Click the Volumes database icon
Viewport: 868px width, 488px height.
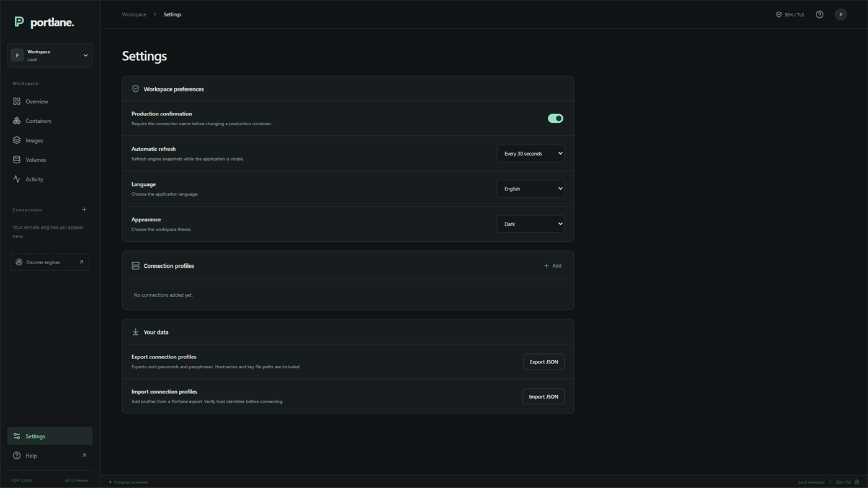pyautogui.click(x=17, y=159)
